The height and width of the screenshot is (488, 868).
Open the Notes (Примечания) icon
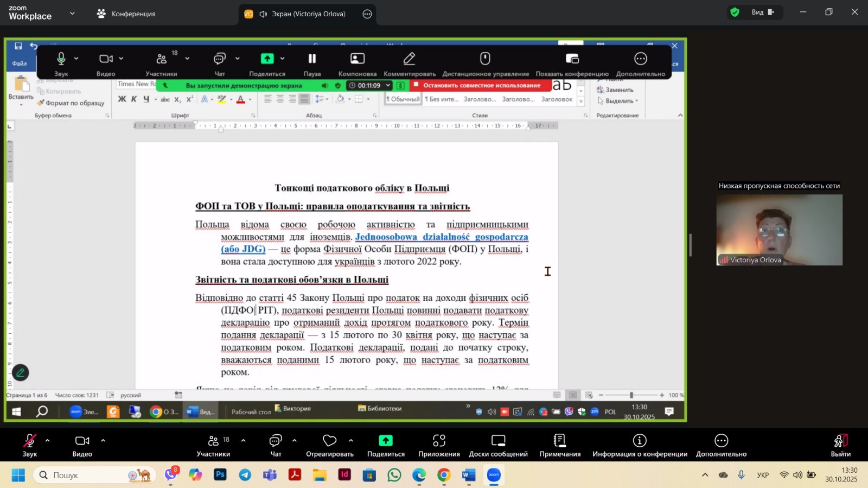coord(559,441)
